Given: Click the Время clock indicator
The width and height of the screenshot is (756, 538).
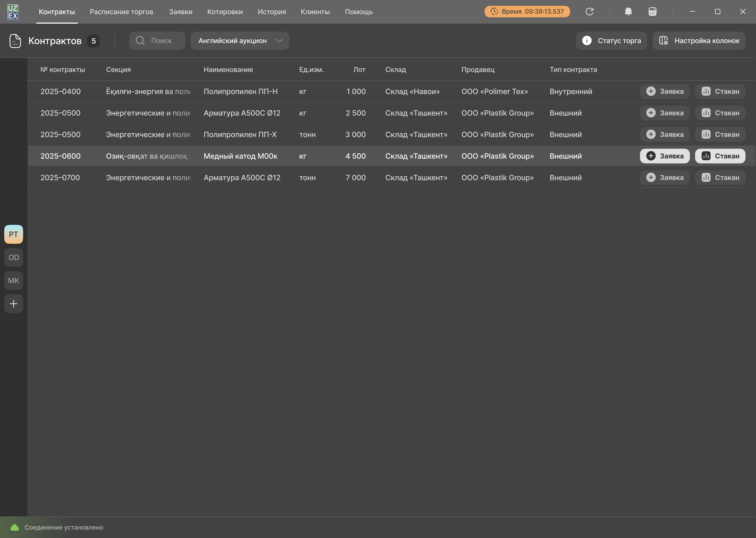Looking at the screenshot, I should click(x=527, y=12).
